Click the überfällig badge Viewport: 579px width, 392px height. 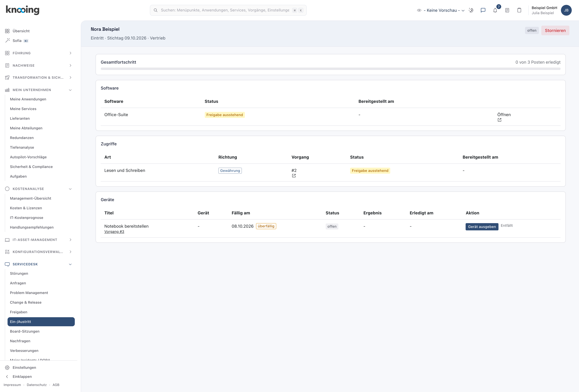pos(266,226)
